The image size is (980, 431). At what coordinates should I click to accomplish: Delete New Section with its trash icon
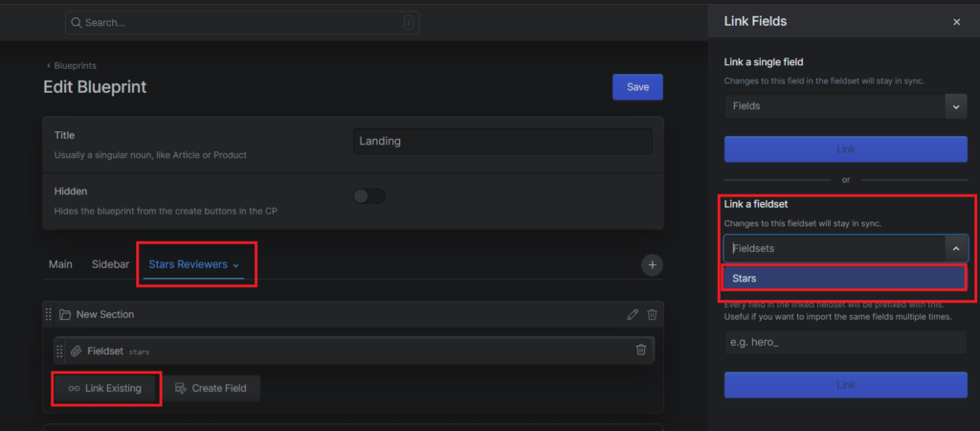coord(652,314)
